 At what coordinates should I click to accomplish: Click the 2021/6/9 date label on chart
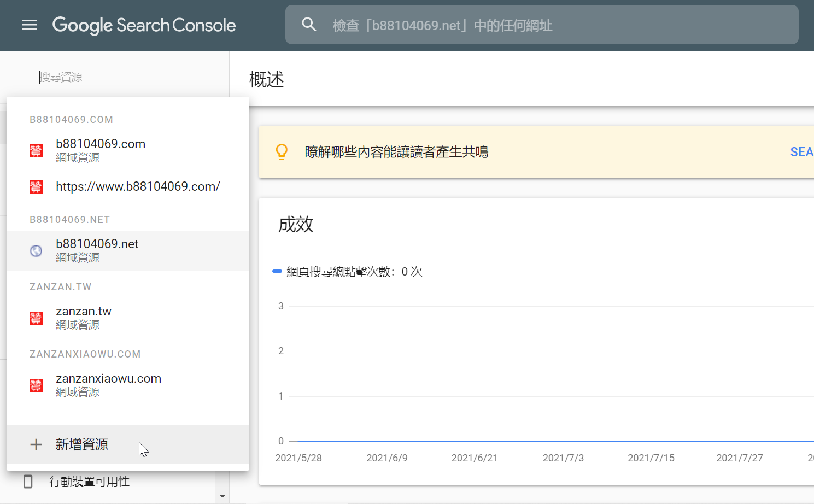pyautogui.click(x=387, y=458)
